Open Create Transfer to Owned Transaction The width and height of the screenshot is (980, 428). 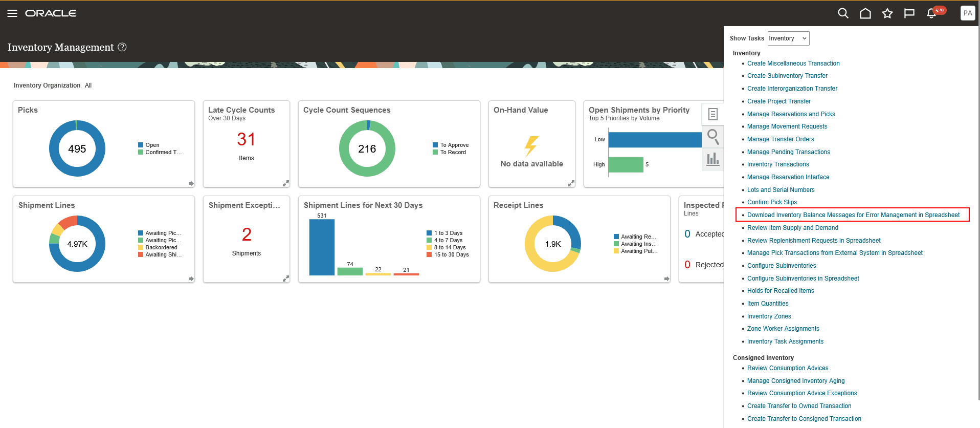799,406
